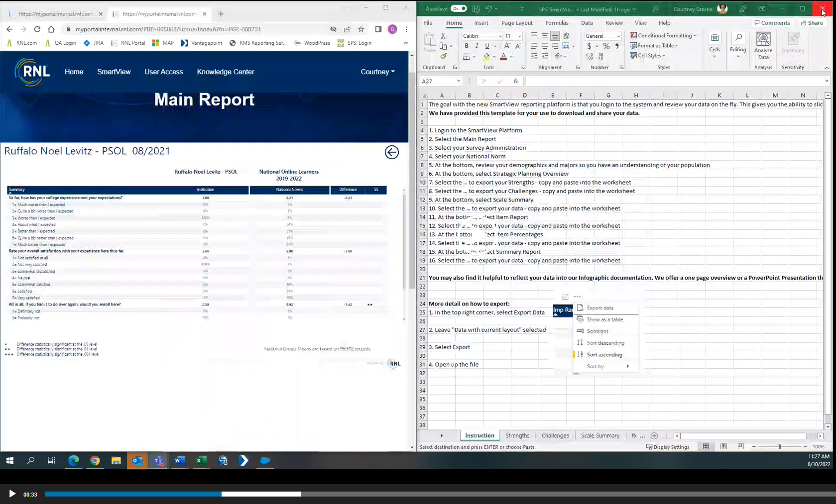Click the browser reload icon
Viewport: 836px width, 504px height.
37,29
